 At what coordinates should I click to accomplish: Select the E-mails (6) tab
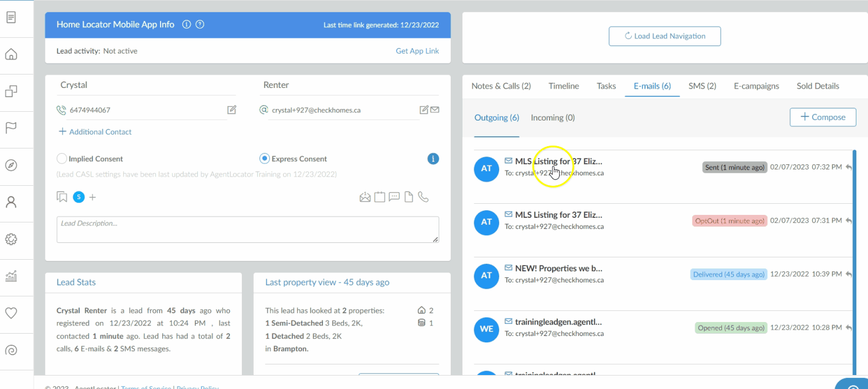(x=652, y=86)
